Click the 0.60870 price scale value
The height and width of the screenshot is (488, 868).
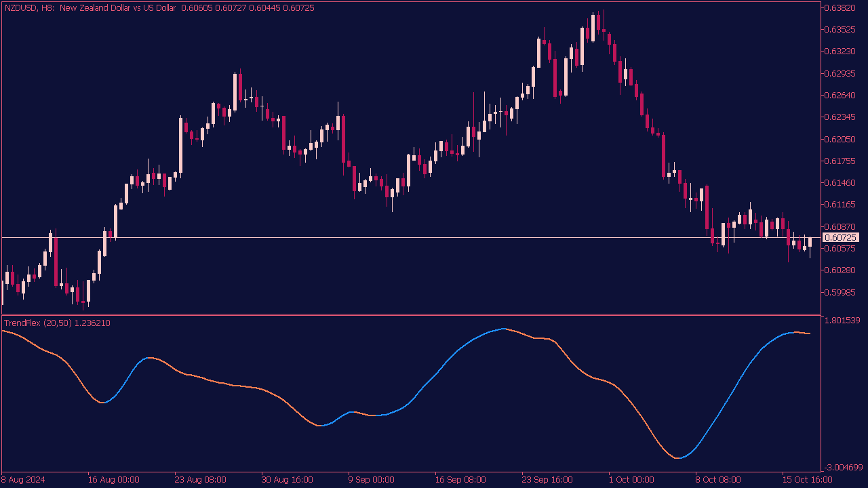click(840, 227)
